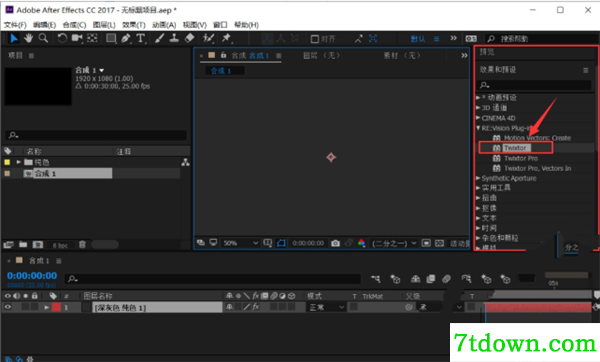Viewport: 600px width, 362px height.
Task: Click the Motion Blur enable icon in timeline
Action: (x=446, y=279)
